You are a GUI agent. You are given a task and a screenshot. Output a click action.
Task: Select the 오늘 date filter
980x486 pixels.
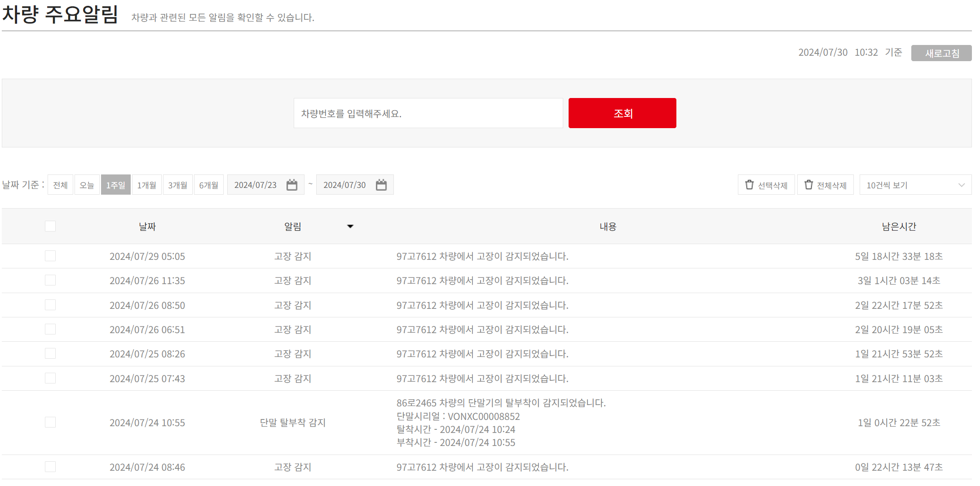(87, 185)
